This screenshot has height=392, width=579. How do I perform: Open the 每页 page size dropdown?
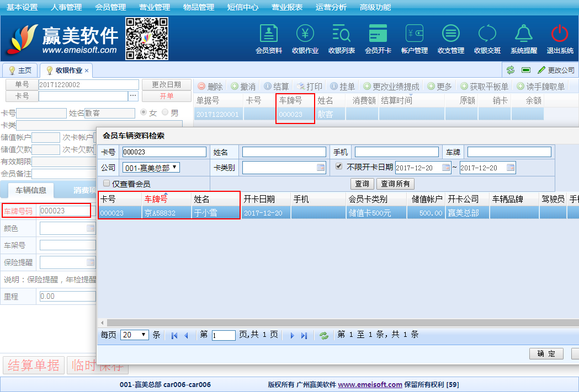click(135, 335)
